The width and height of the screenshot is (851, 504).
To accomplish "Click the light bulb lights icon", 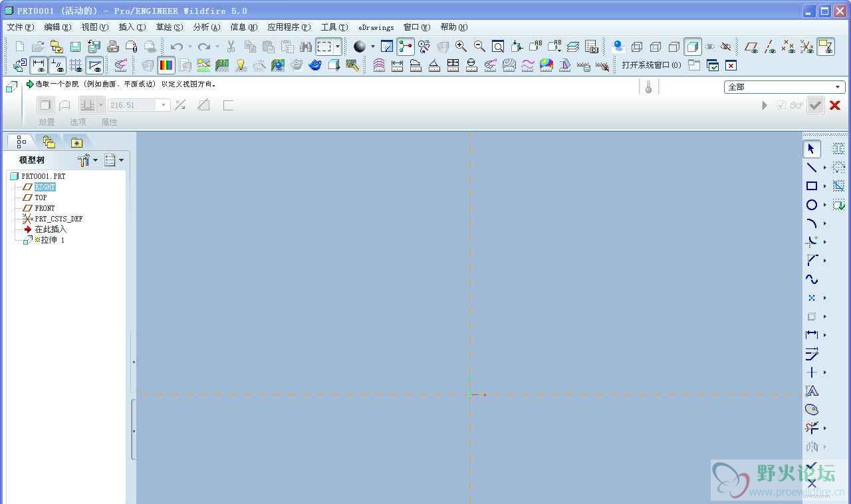I will coord(241,65).
